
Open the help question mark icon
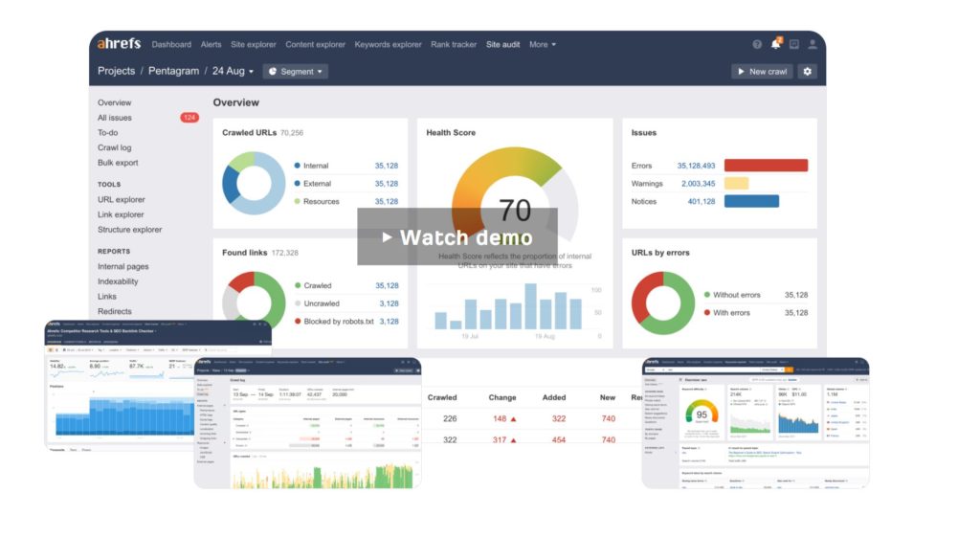click(757, 44)
